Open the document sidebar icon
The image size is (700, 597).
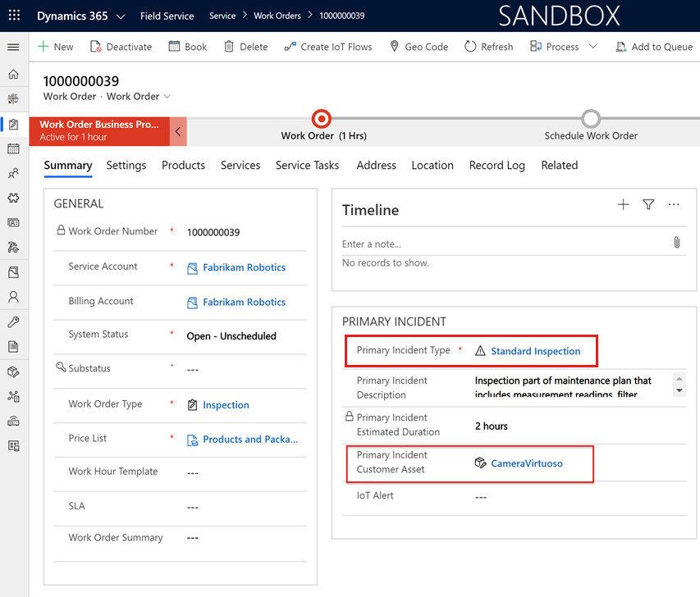[14, 347]
